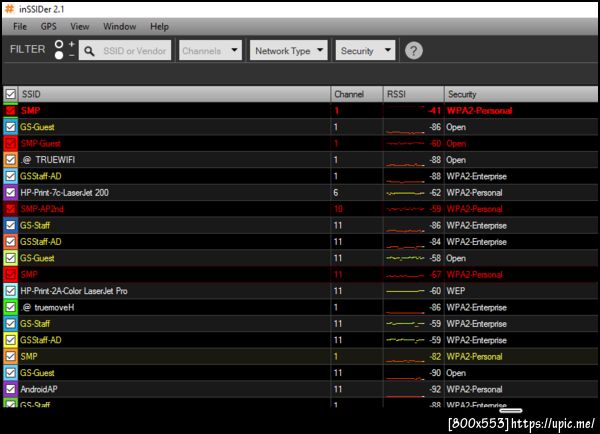Uncheck the HP-Print-7c-LaserJet 200 checkbox

[10, 193]
